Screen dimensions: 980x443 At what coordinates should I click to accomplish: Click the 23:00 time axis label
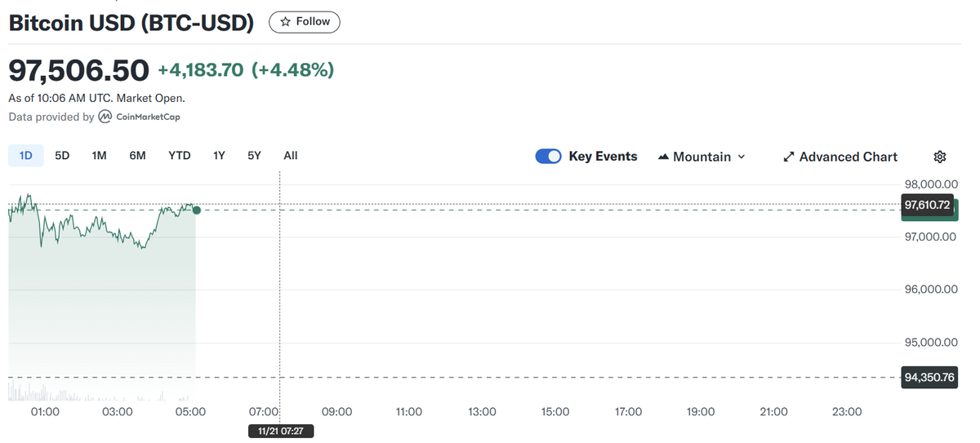pos(847,412)
